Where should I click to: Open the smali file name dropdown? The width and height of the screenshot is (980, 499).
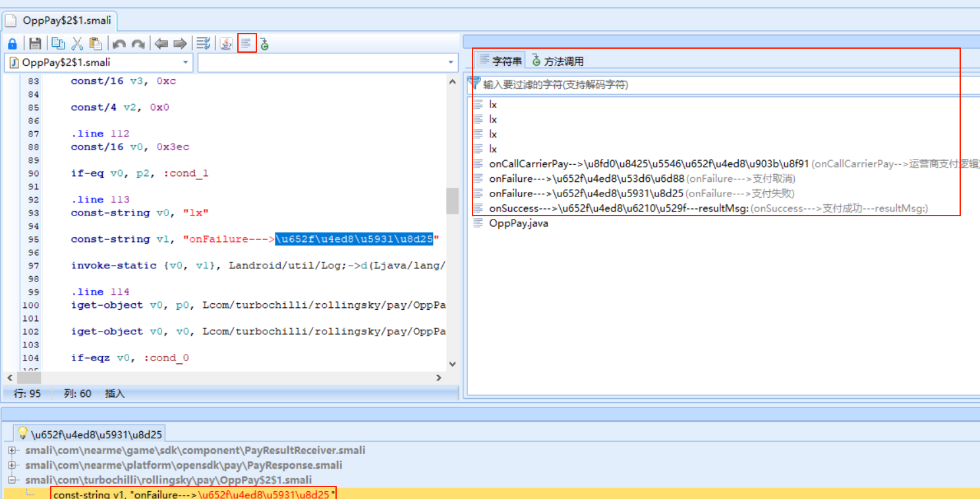(x=185, y=62)
